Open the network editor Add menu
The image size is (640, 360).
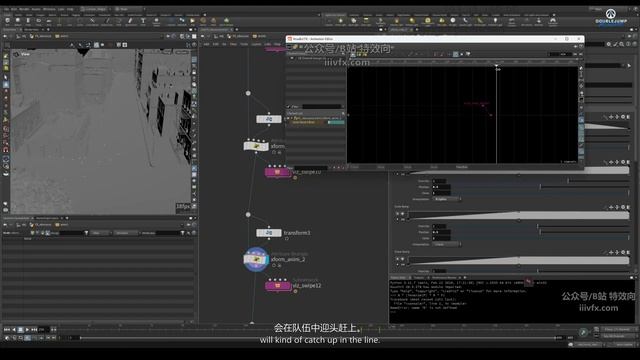pyautogui.click(x=206, y=44)
